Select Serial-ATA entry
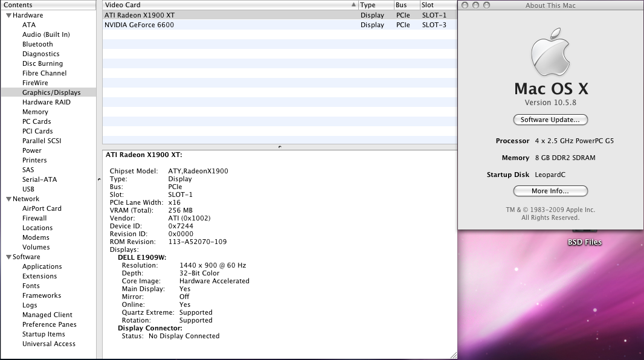Screen dimensions: 644x360 point(39,179)
